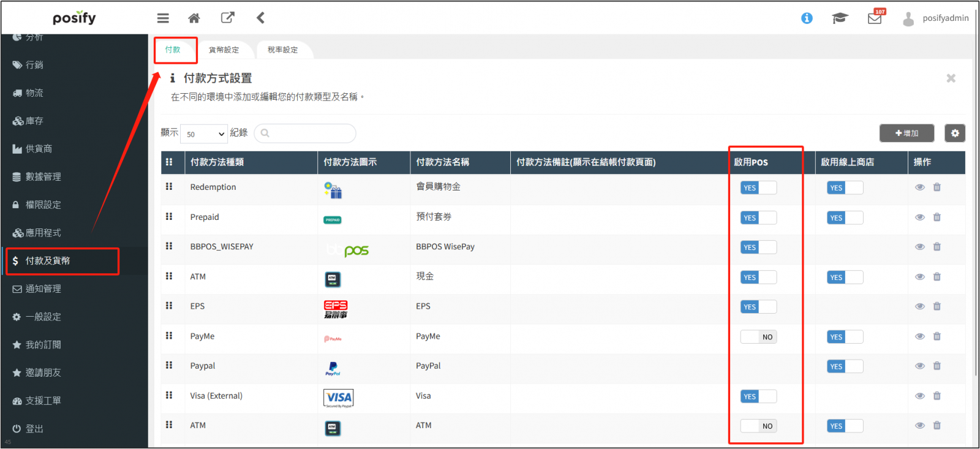Screen dimensions: 980x449
Task: Grab the drag handle for EPS row
Action: click(169, 306)
